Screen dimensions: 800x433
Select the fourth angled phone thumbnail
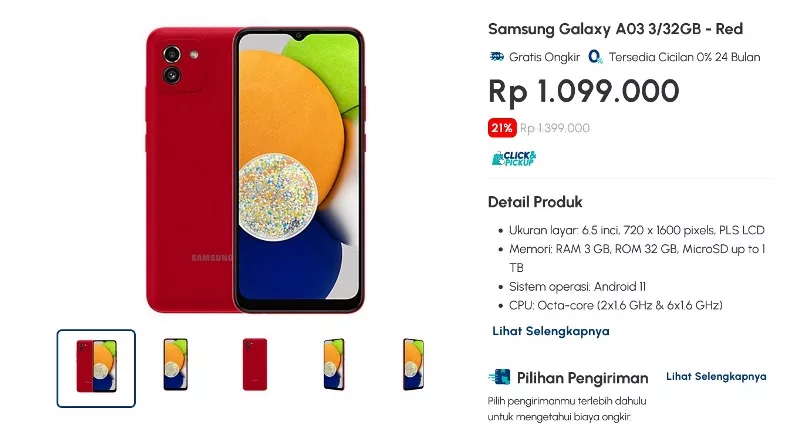click(334, 365)
